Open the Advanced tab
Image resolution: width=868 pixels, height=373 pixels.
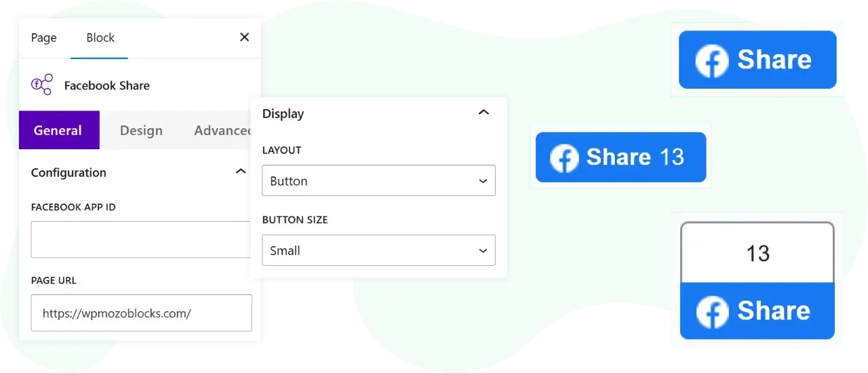pos(222,131)
